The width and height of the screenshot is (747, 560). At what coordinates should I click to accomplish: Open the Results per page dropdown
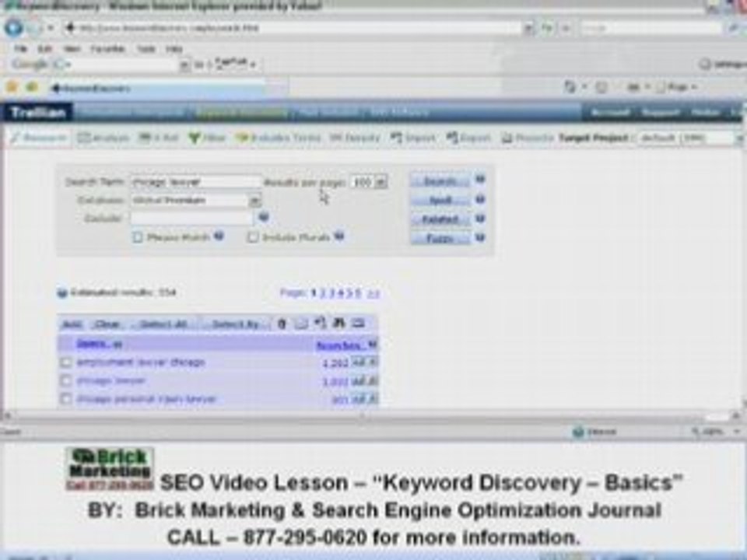point(381,182)
